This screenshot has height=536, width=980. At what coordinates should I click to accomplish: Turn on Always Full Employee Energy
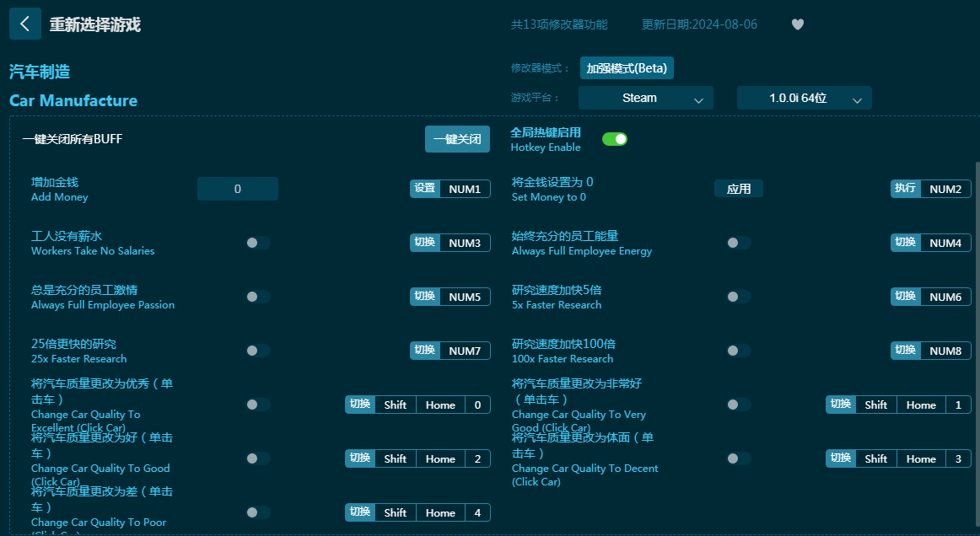pos(739,243)
